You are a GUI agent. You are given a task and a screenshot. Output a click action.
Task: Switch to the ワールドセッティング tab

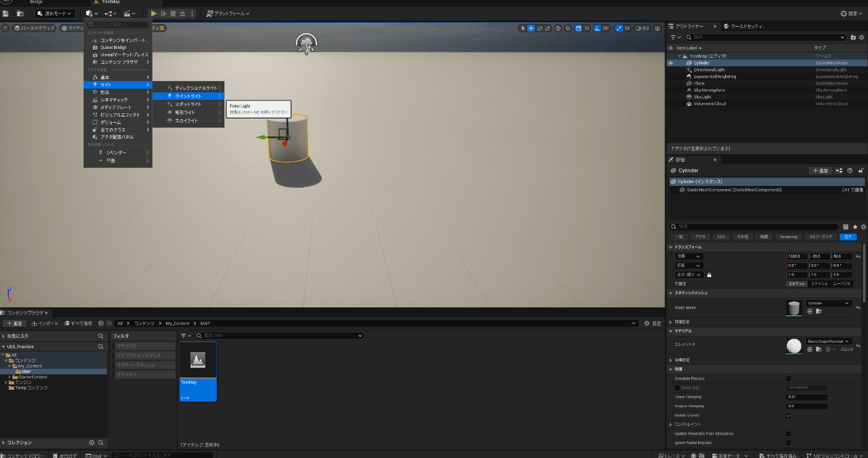click(x=744, y=26)
